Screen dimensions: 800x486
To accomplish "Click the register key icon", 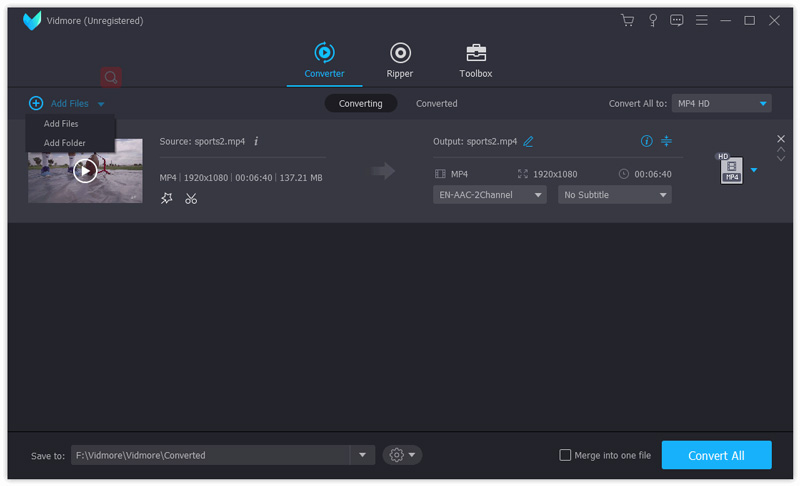I will [x=653, y=20].
